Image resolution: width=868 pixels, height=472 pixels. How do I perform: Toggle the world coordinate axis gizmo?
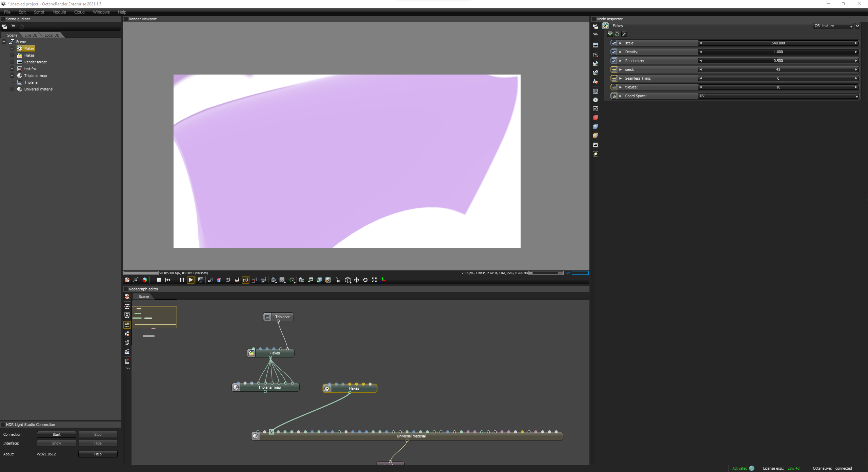point(383,280)
